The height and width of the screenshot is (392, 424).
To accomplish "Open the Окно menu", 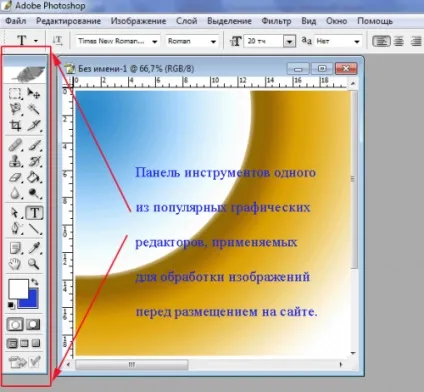I will coord(336,21).
